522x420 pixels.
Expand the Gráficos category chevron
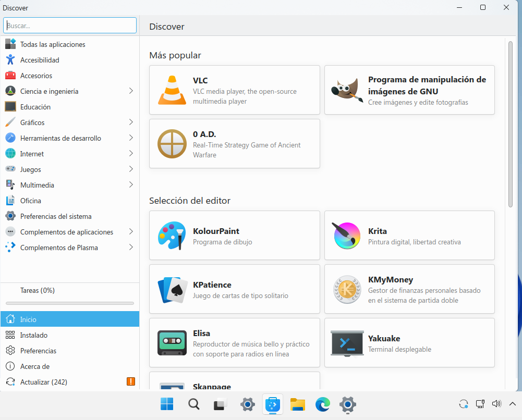[131, 122]
